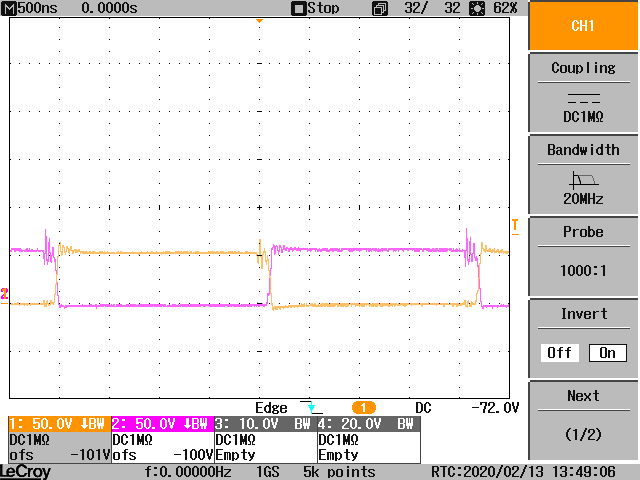The width and height of the screenshot is (640, 480).
Task: Click channel 2 offset -100V value
Action: click(x=193, y=455)
